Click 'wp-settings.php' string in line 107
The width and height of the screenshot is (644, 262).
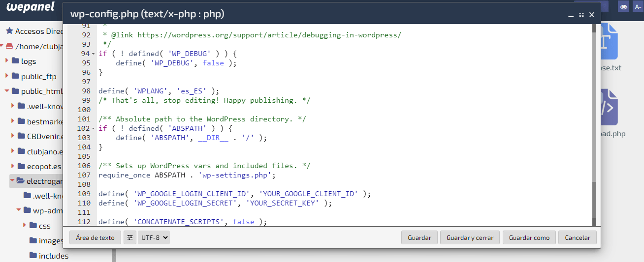click(x=235, y=175)
